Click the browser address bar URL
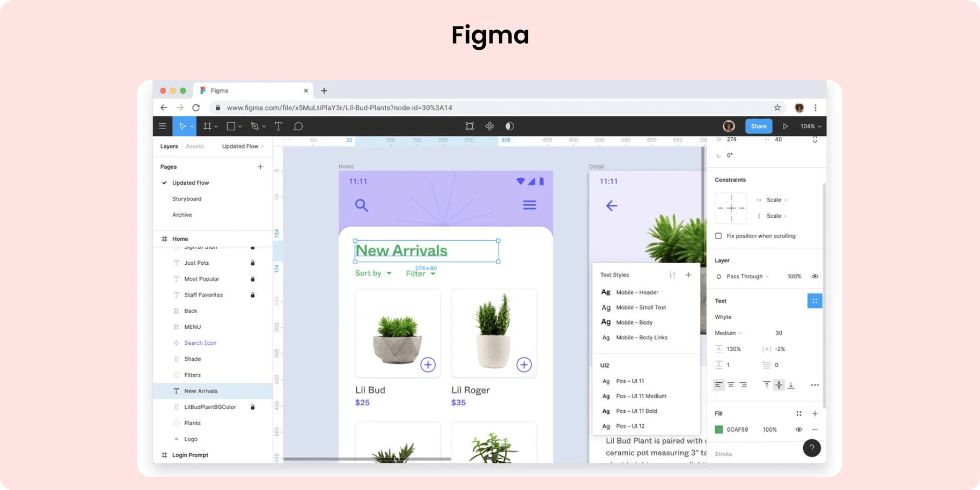Image resolution: width=980 pixels, height=490 pixels. [x=339, y=108]
